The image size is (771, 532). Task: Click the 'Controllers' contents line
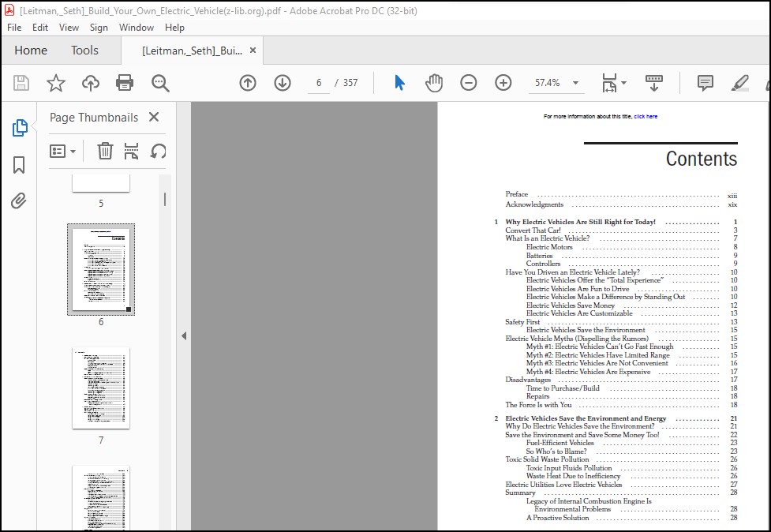[x=544, y=264]
